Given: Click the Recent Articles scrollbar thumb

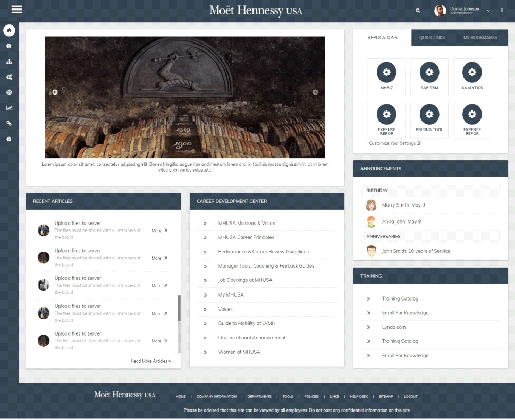Looking at the screenshot, I should (179, 308).
